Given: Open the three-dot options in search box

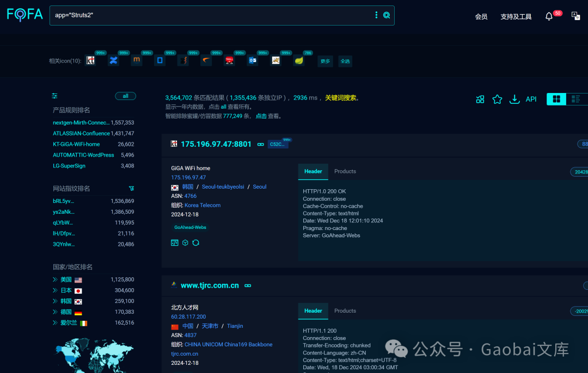Looking at the screenshot, I should (376, 15).
